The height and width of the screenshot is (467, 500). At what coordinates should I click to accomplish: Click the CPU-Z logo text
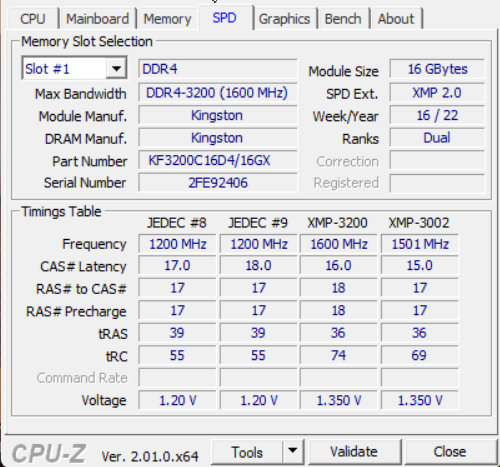[49, 453]
